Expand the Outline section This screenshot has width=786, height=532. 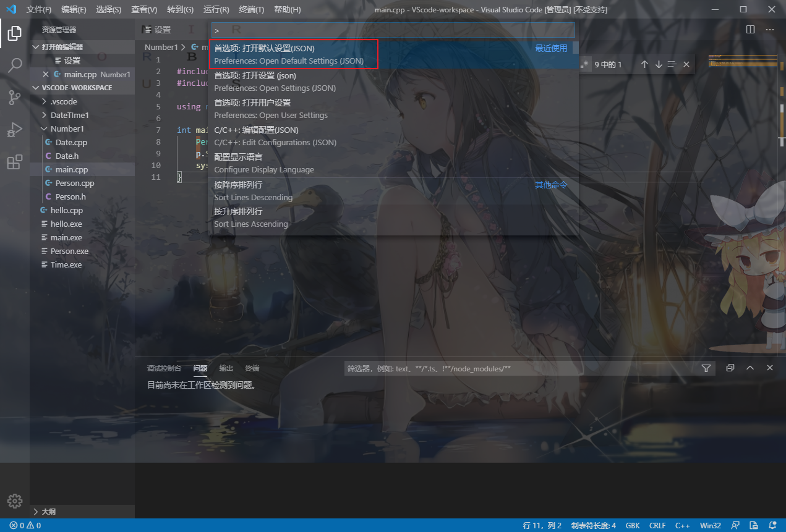click(x=82, y=512)
